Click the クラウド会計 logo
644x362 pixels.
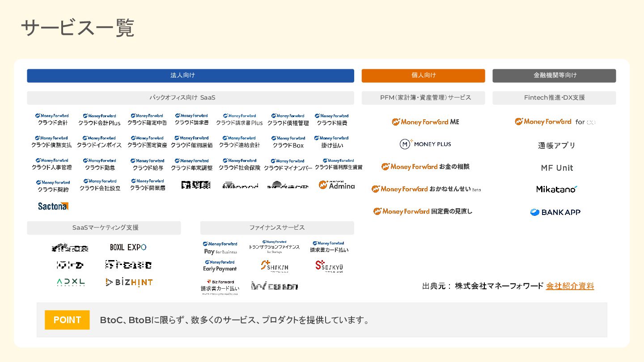[x=52, y=119]
